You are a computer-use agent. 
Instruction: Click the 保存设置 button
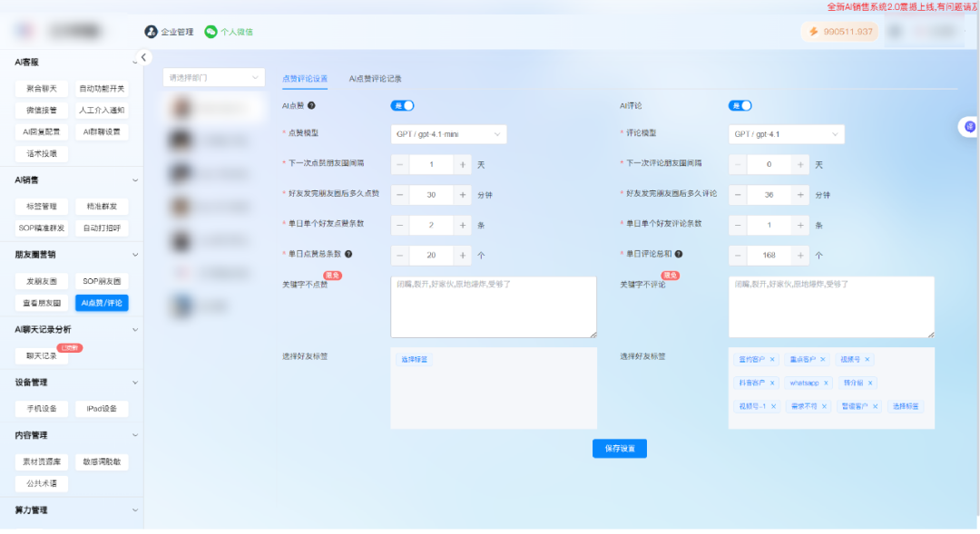click(x=620, y=449)
